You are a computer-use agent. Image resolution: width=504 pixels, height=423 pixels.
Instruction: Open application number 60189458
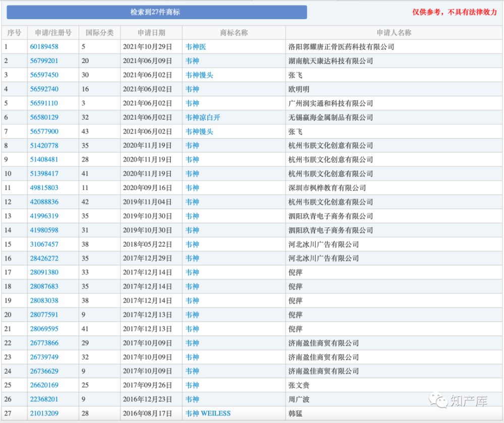44,46
